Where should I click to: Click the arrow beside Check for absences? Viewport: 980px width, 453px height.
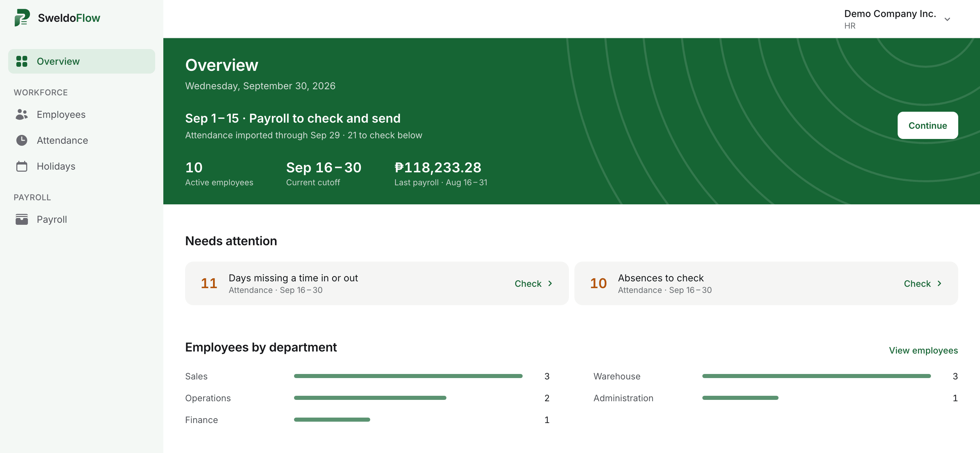point(939,284)
